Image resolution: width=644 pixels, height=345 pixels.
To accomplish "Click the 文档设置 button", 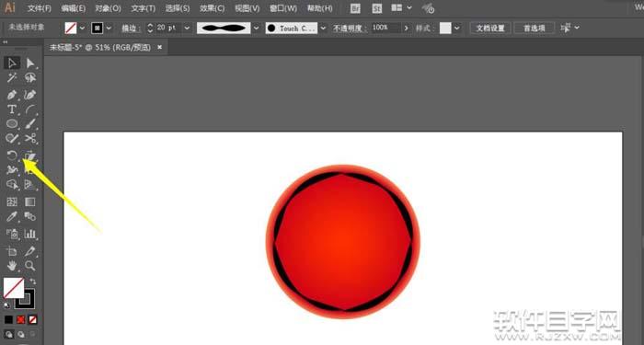I will [490, 28].
